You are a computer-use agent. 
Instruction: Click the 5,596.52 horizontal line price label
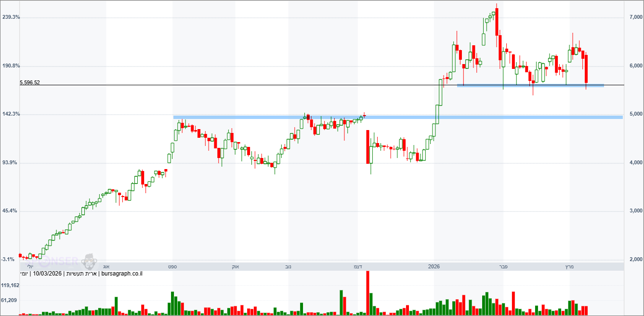point(30,82)
